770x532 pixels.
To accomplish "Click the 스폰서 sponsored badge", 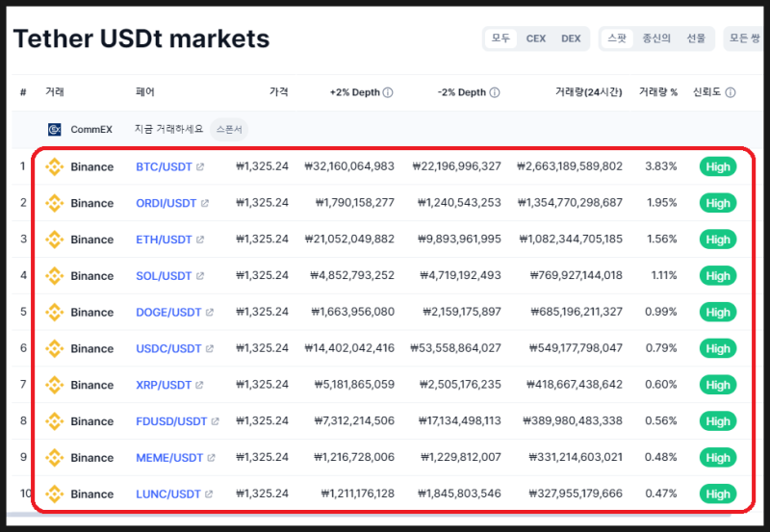I will pos(229,130).
